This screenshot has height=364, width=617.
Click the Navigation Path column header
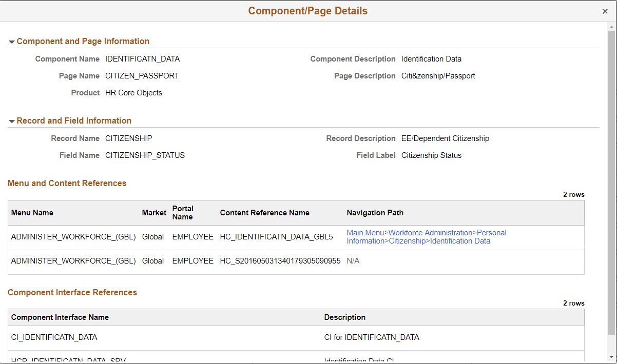point(375,212)
